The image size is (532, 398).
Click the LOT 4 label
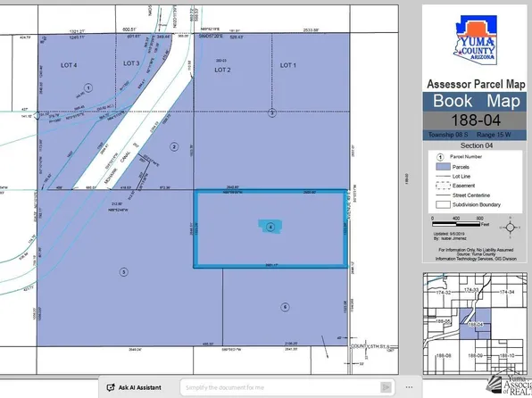[69, 65]
